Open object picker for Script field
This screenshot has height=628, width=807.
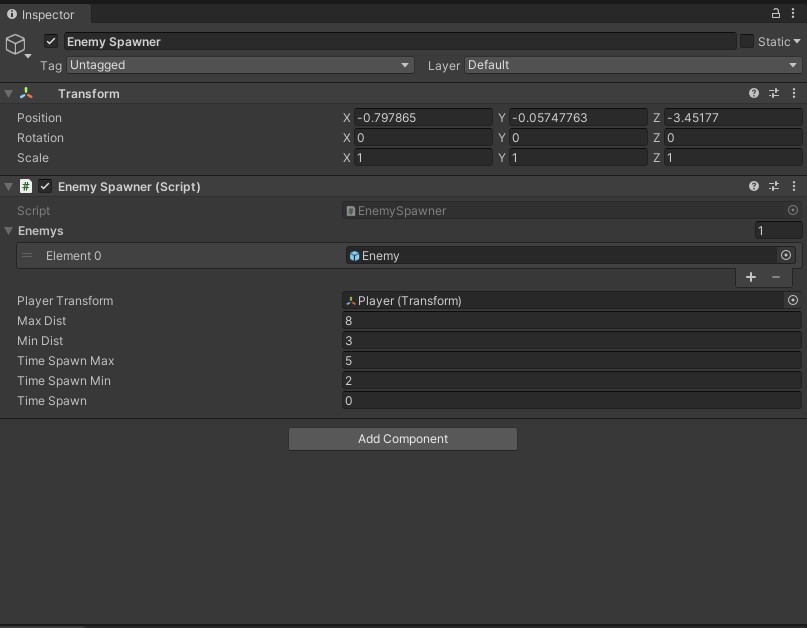click(x=793, y=210)
